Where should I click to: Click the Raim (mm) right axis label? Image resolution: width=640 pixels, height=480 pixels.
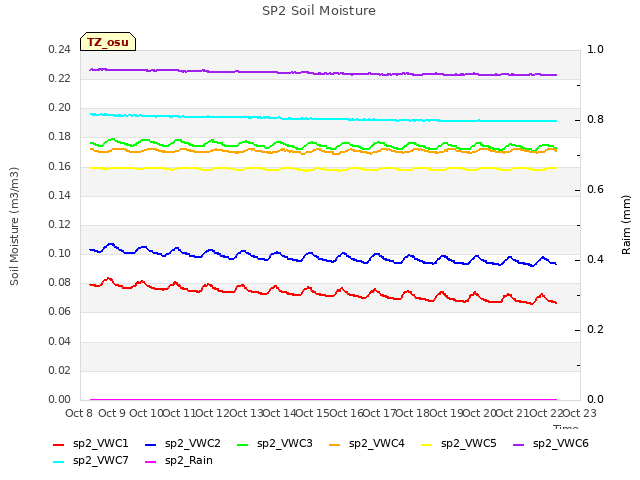(626, 225)
